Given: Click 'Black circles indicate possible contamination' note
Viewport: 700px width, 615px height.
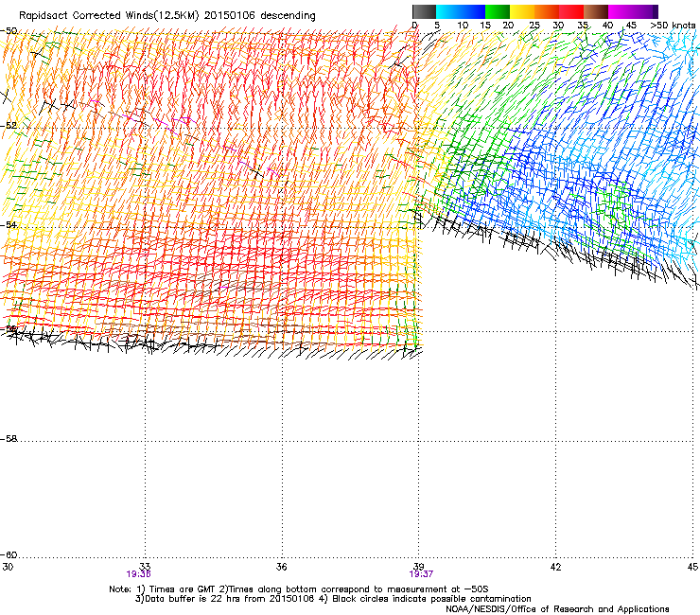Looking at the screenshot, I should coord(431,599).
